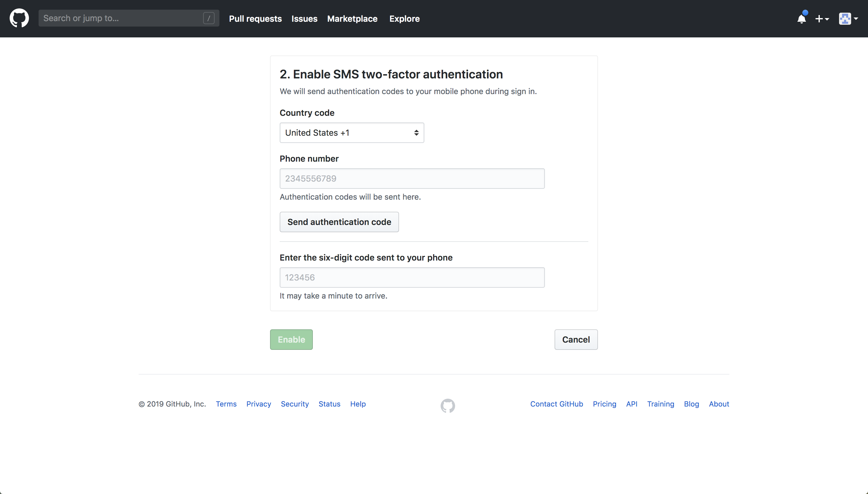Click the 'Phone number' label
The height and width of the screenshot is (494, 868).
309,159
